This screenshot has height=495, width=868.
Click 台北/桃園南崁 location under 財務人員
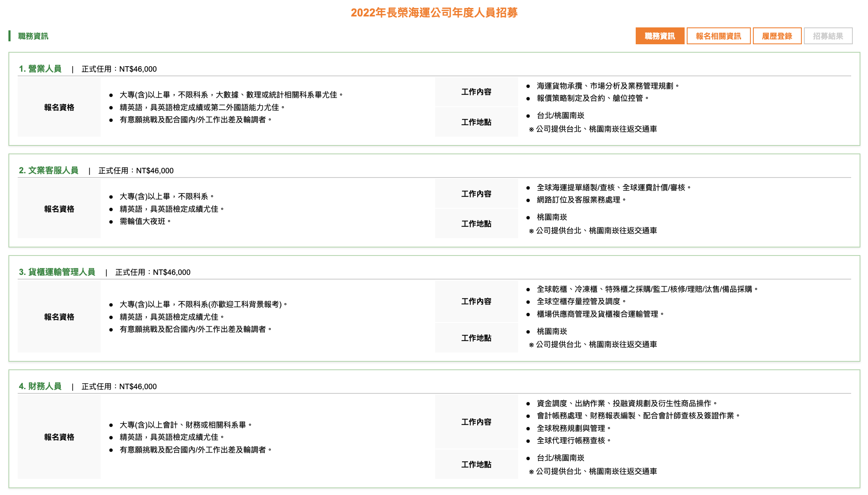click(560, 458)
